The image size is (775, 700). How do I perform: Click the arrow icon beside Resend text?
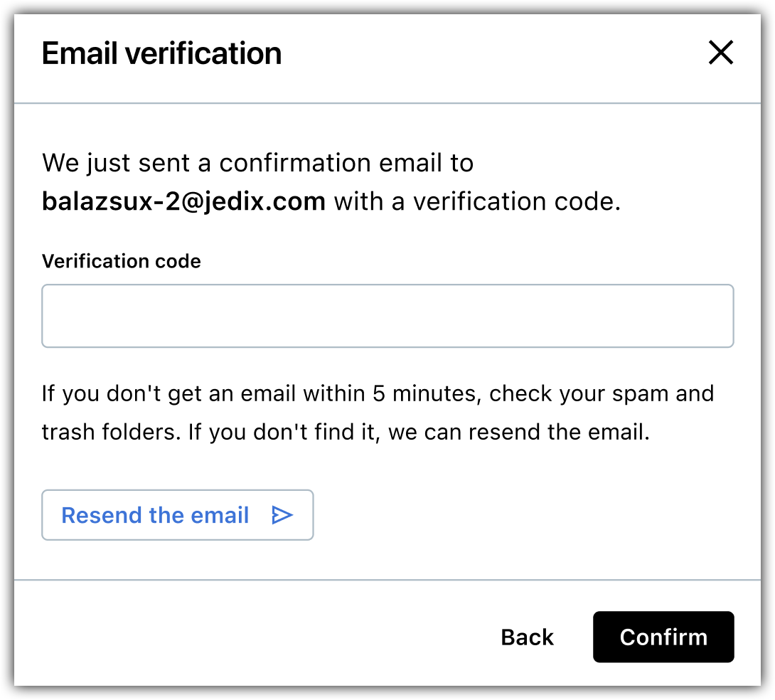(282, 515)
